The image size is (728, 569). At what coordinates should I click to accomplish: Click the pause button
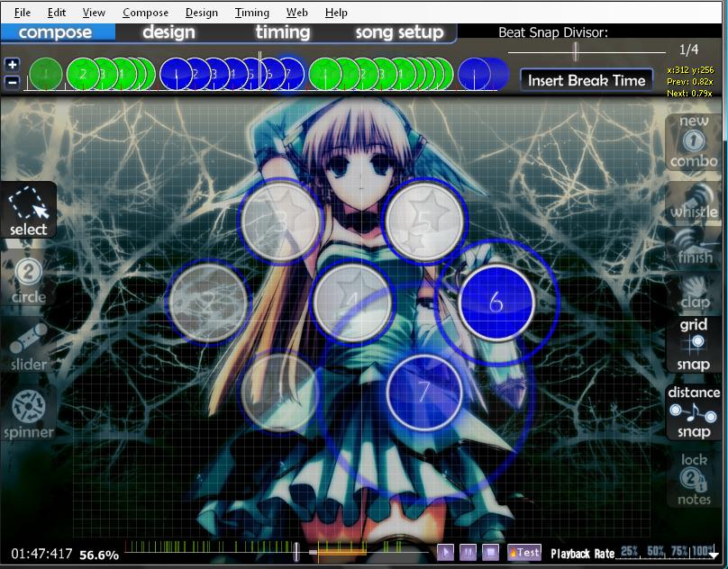click(468, 552)
